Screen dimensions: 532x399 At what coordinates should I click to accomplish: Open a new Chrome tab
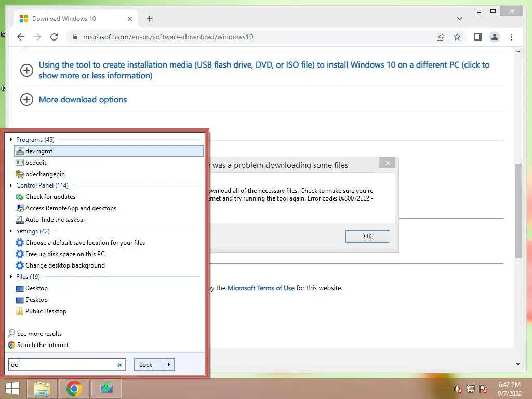pyautogui.click(x=150, y=19)
